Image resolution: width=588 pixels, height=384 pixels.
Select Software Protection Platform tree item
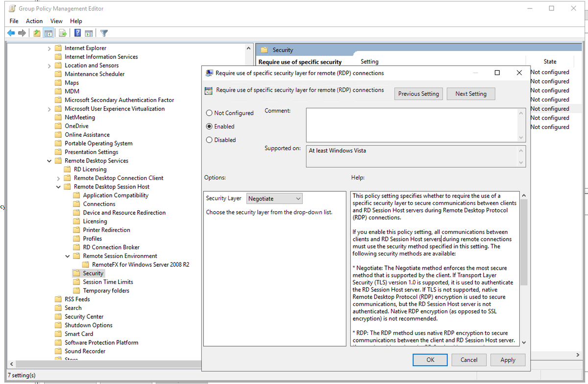(101, 343)
